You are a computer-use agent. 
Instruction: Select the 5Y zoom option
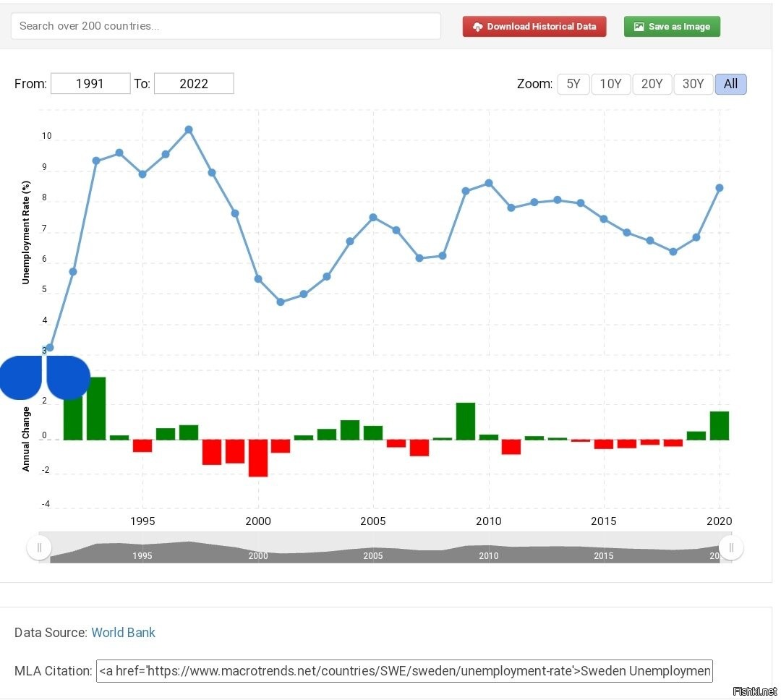click(573, 84)
